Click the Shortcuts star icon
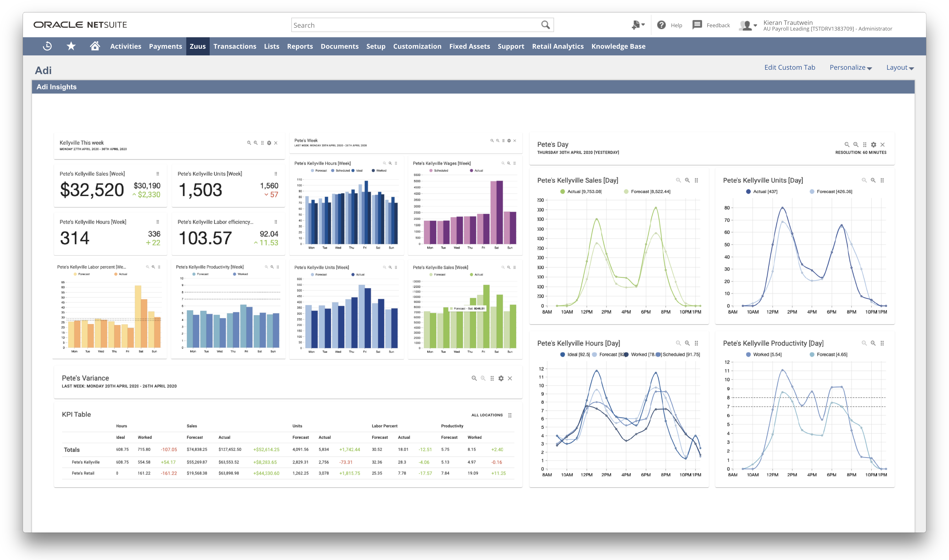 (71, 46)
